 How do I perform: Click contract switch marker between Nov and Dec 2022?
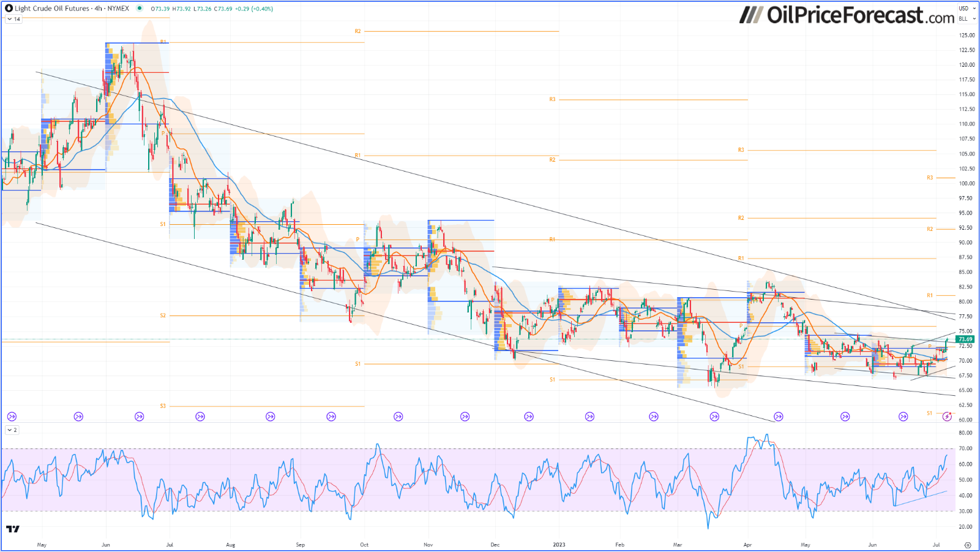[465, 417]
